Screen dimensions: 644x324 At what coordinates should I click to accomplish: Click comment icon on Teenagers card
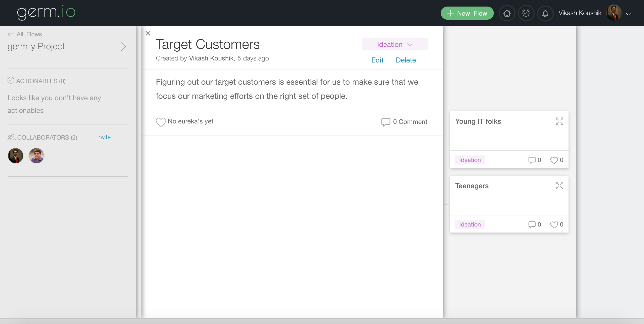point(532,224)
